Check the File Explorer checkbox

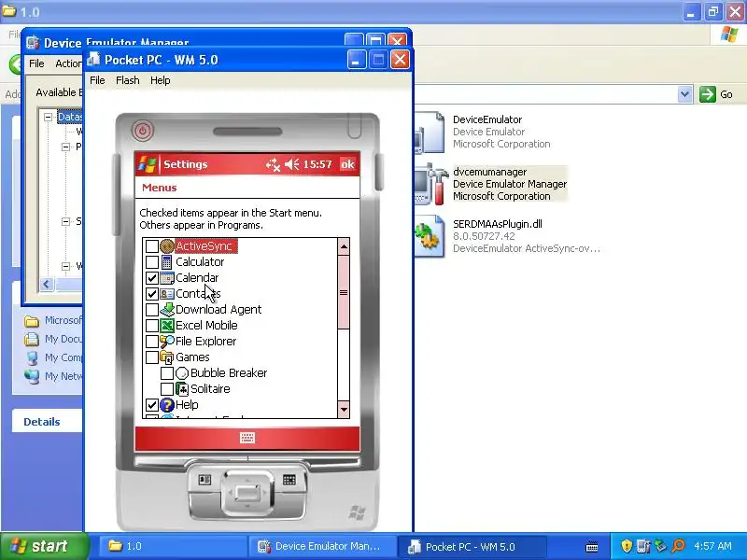[x=152, y=341]
